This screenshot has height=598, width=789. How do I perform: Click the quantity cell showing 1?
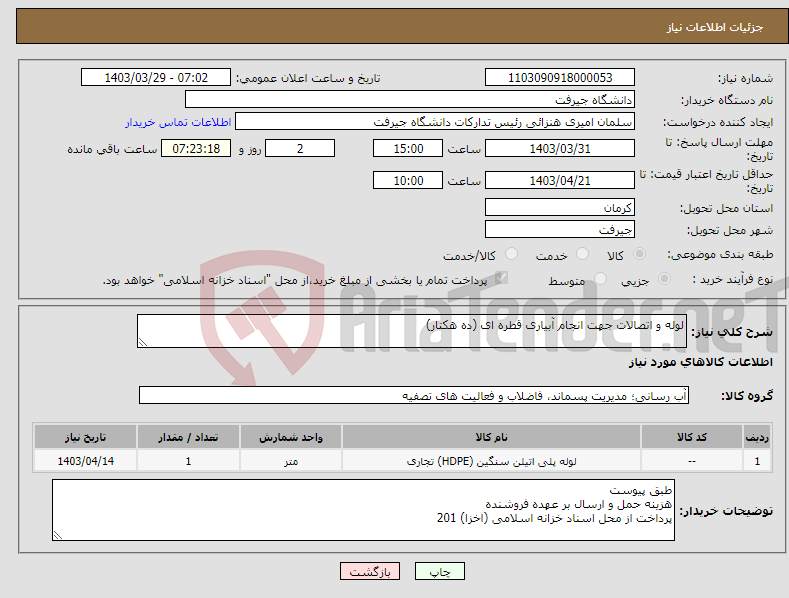point(188,461)
